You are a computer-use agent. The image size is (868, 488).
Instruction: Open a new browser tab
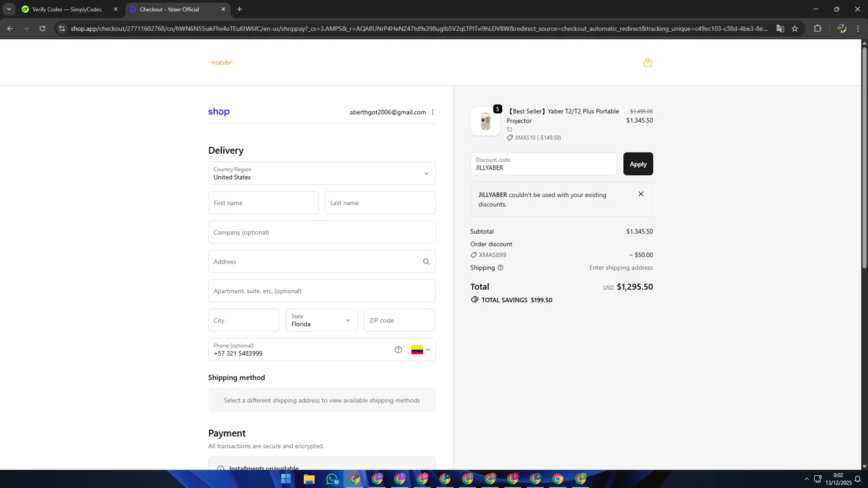240,9
